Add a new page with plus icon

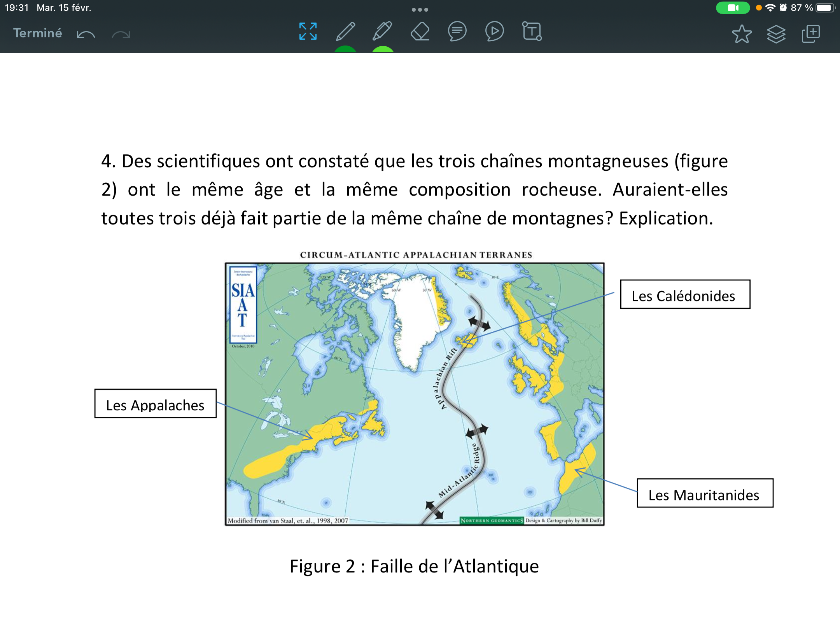[810, 34]
